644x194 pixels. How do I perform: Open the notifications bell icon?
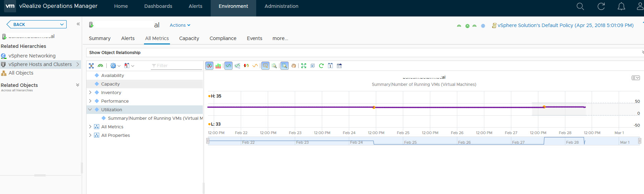[621, 7]
